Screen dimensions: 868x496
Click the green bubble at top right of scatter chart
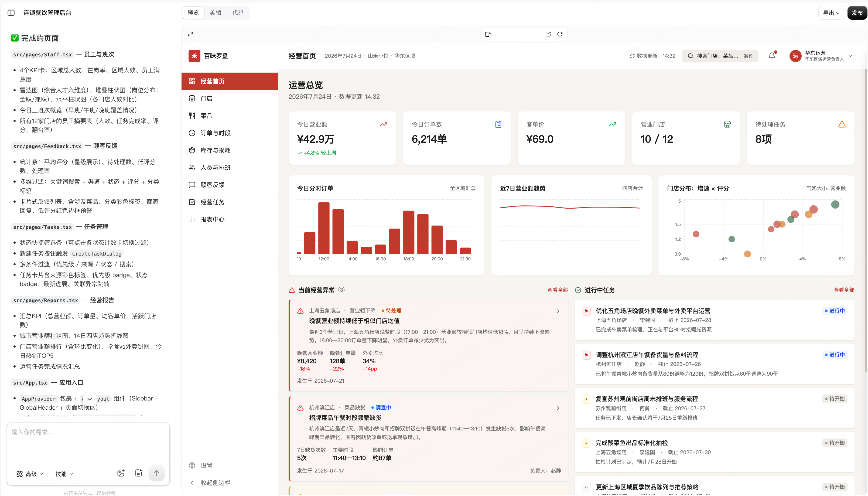[835, 204]
